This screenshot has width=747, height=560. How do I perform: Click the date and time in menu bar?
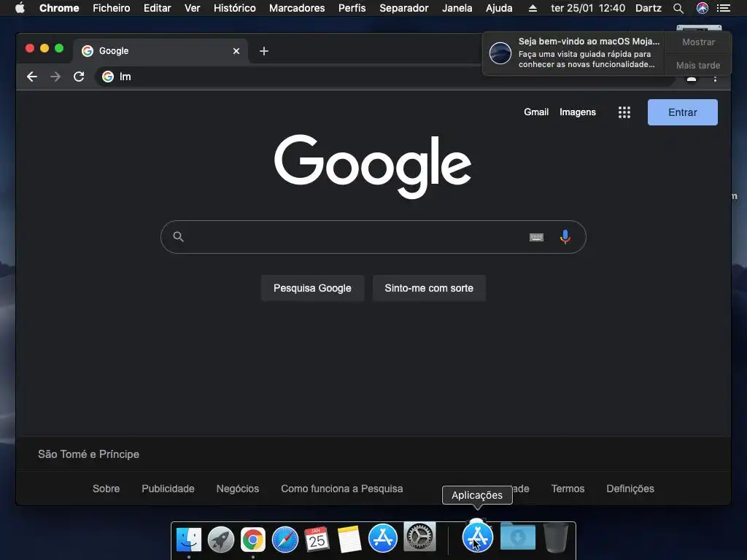click(x=588, y=8)
